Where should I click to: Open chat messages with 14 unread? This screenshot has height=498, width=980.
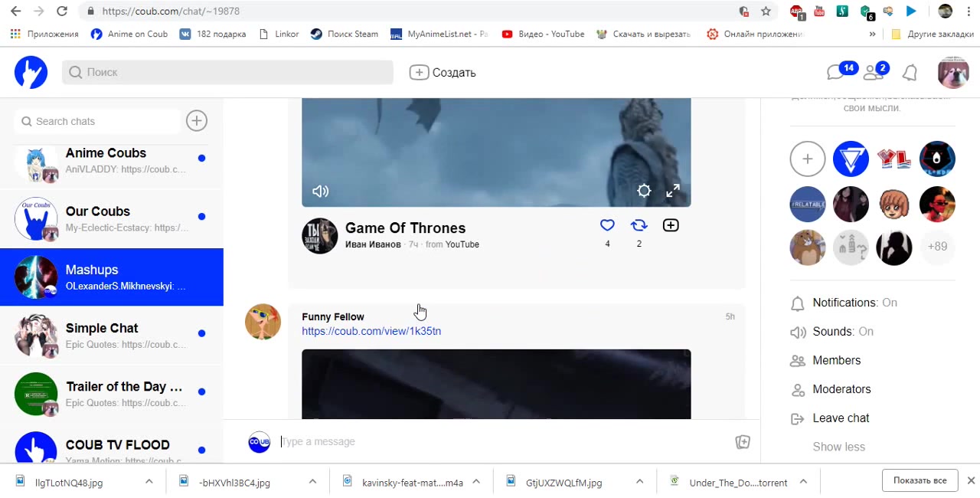coord(836,72)
